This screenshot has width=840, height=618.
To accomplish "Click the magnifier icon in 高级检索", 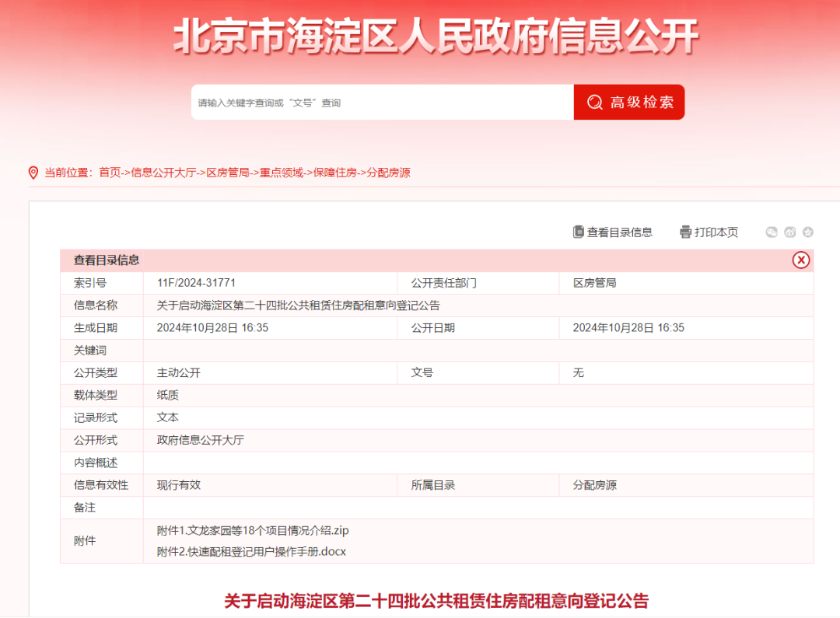I will (x=595, y=102).
